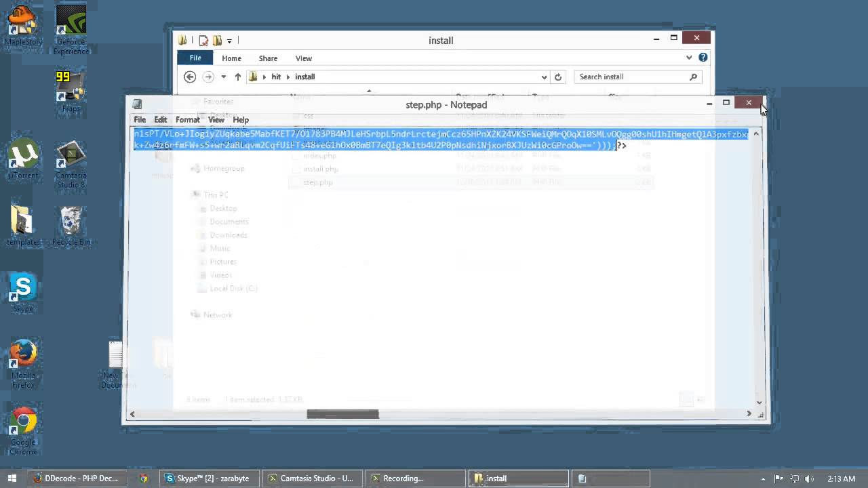Open the Action Center flag tray icon
Screen dimensions: 868x488
pos(779,479)
